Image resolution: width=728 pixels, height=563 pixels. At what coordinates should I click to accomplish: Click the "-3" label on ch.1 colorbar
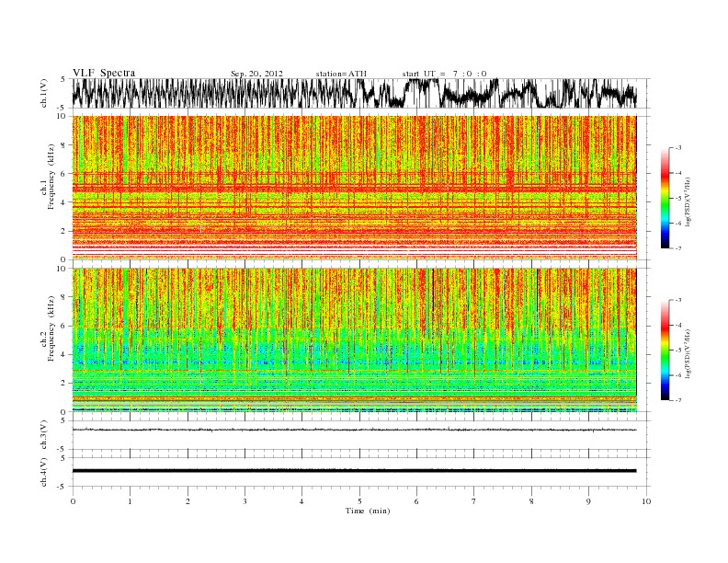point(678,148)
